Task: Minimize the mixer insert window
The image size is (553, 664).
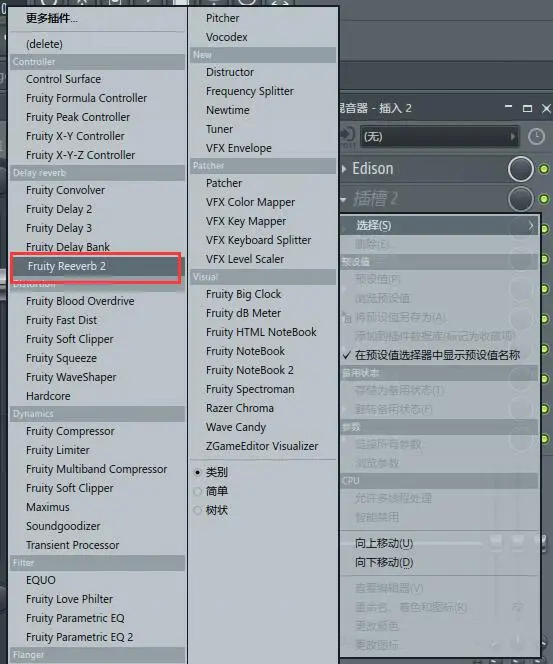Action: pos(509,107)
